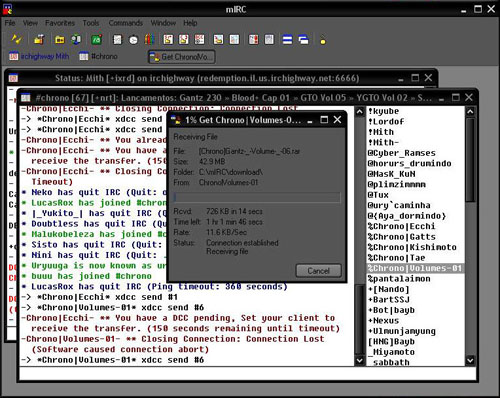This screenshot has height=398, width=500.
Task: Click nicklist scrollbar down arrow
Action: tap(470, 360)
